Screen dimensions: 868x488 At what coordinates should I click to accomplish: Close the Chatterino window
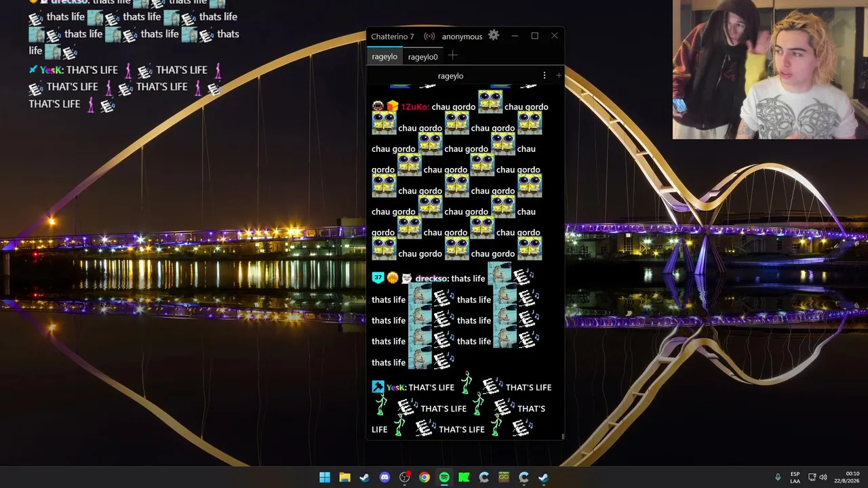tap(554, 36)
